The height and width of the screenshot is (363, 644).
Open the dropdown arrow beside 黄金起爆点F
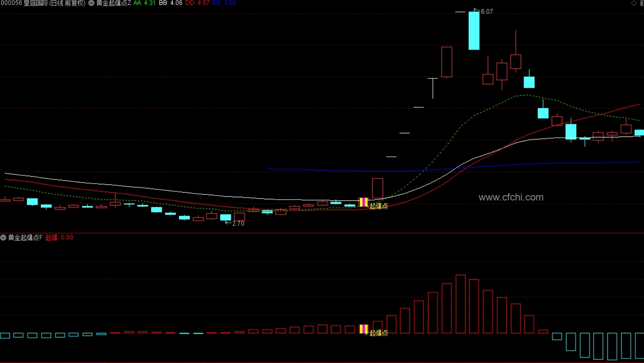point(3,238)
